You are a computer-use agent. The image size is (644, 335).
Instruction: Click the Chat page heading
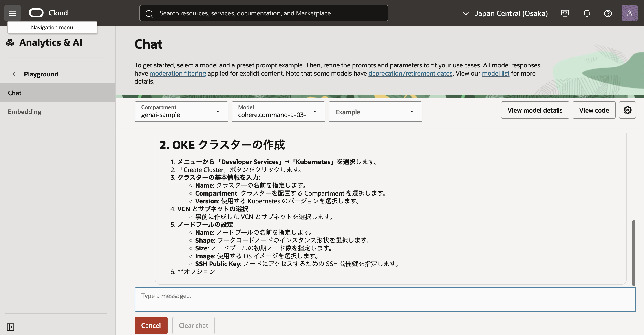coord(148,44)
